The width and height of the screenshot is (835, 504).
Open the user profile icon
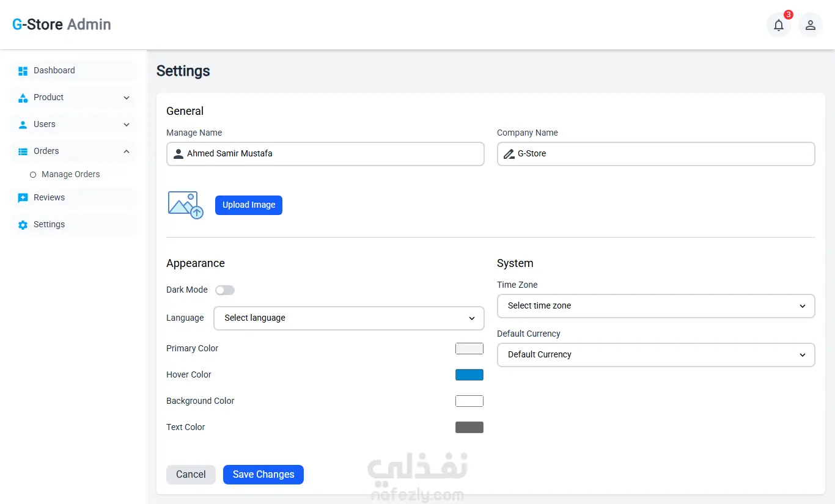click(810, 25)
